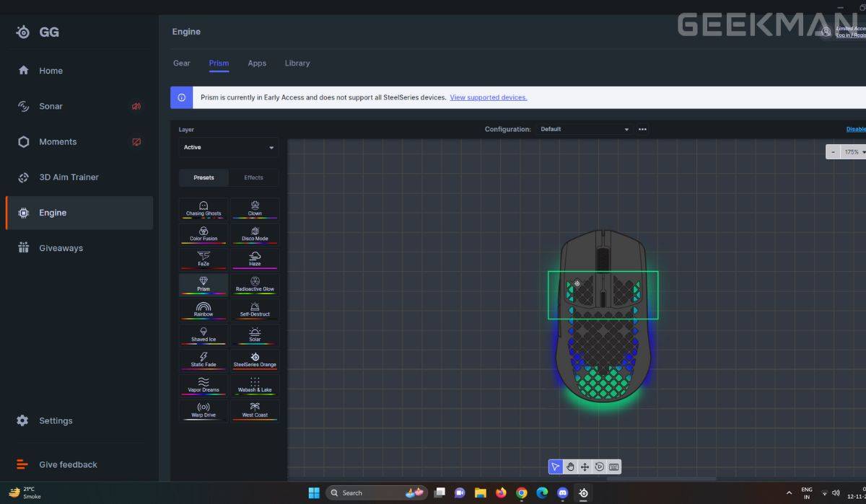
Task: Launch Google Chrome from the taskbar
Action: pos(522,493)
